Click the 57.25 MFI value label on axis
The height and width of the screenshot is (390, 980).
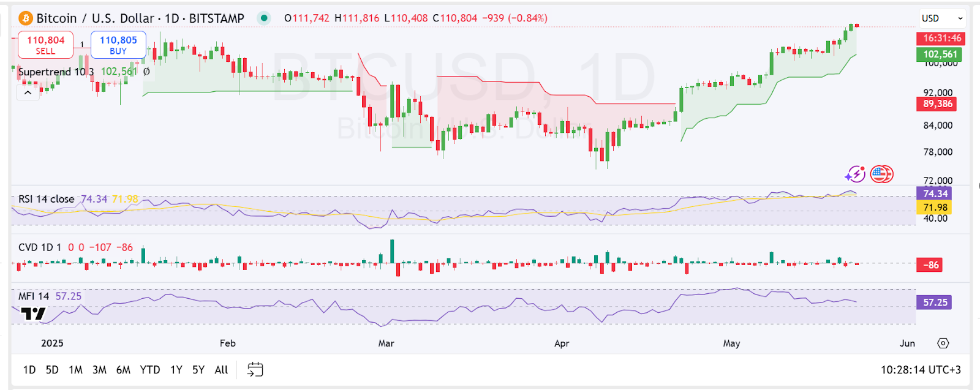[935, 302]
